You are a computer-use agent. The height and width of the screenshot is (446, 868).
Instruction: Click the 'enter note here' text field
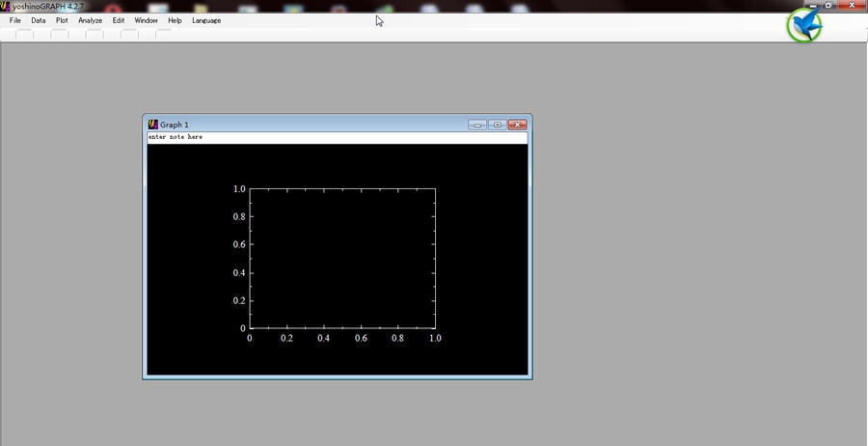point(337,137)
